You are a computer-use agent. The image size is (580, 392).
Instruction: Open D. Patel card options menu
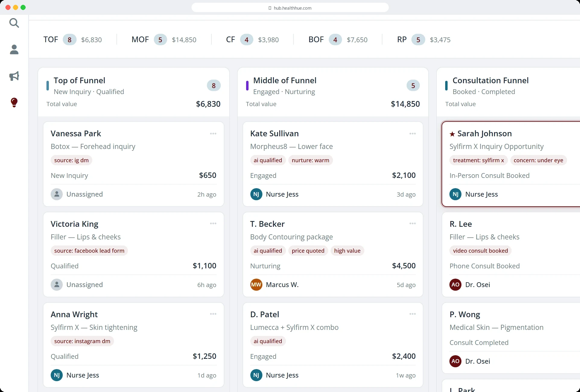(413, 314)
